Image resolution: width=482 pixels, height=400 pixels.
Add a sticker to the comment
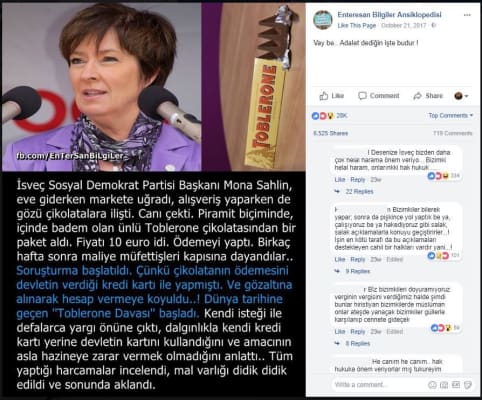(468, 385)
